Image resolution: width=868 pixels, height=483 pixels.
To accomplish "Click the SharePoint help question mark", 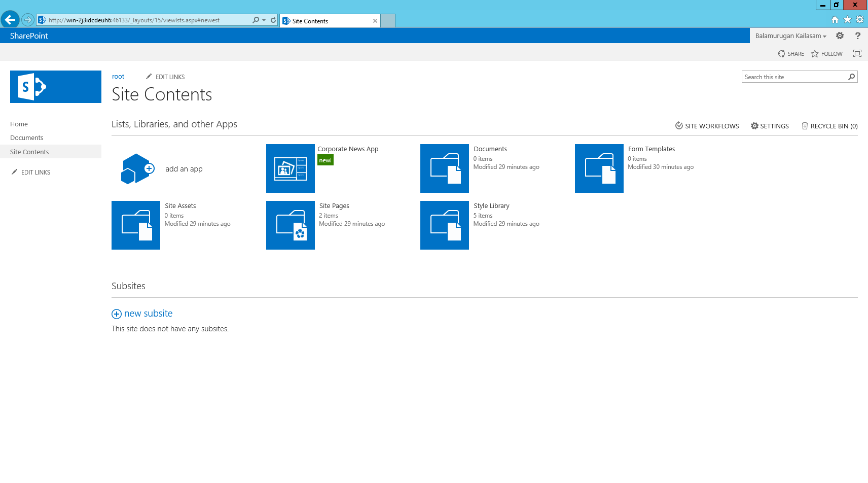I will (x=857, y=36).
